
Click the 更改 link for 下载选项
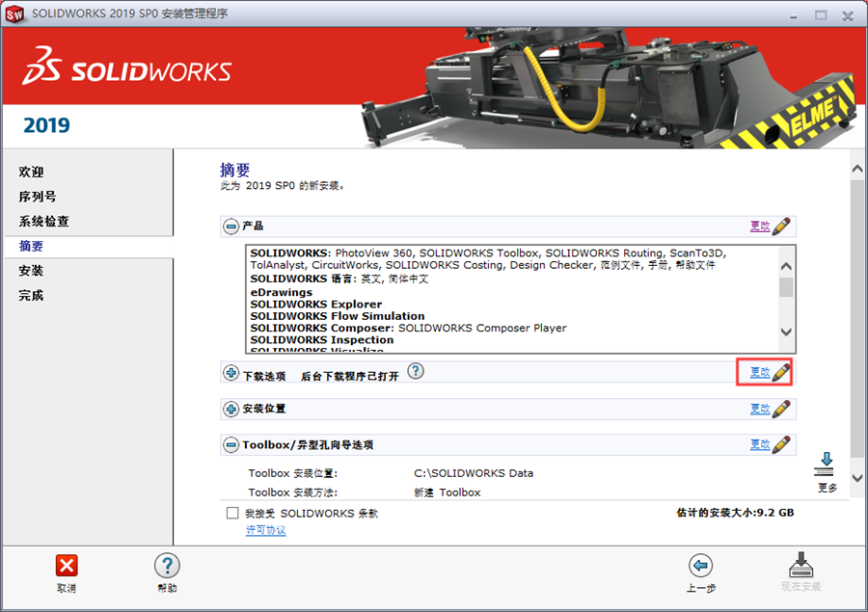(x=760, y=372)
